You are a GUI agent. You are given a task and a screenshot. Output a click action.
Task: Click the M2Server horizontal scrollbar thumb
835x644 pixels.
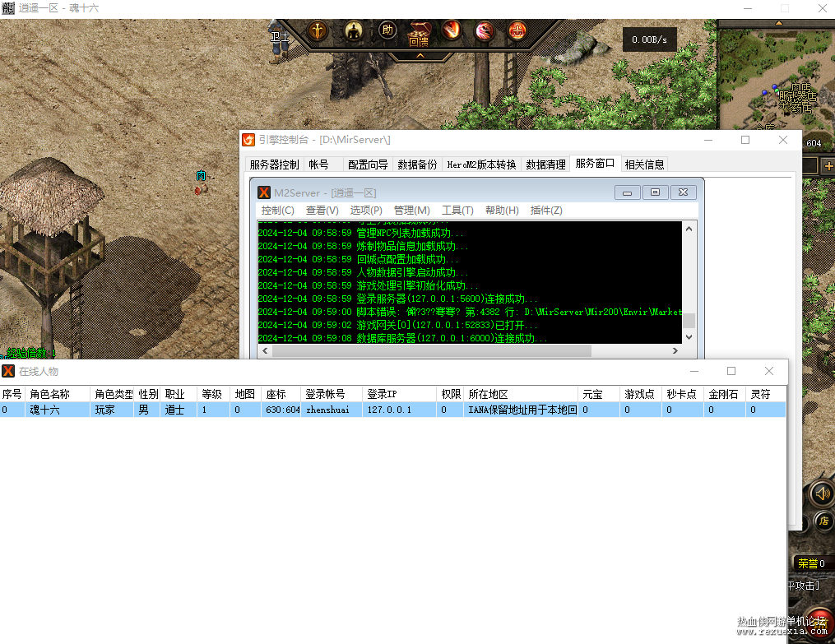432,350
